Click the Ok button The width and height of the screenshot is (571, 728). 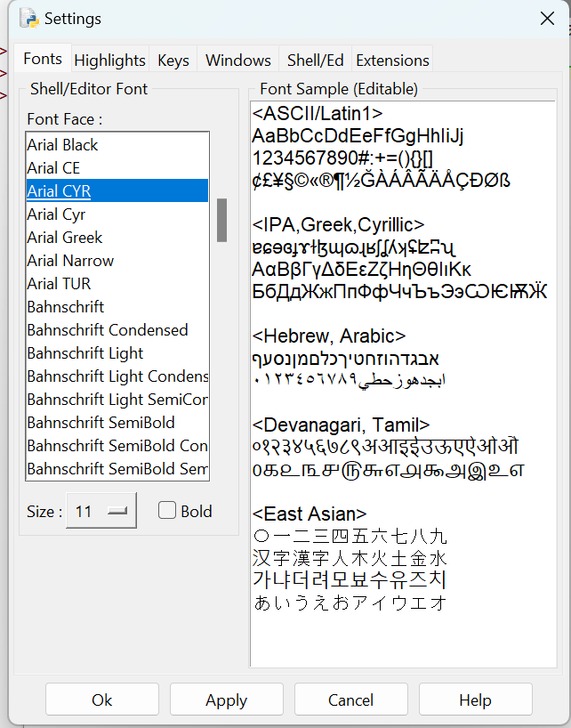(101, 700)
